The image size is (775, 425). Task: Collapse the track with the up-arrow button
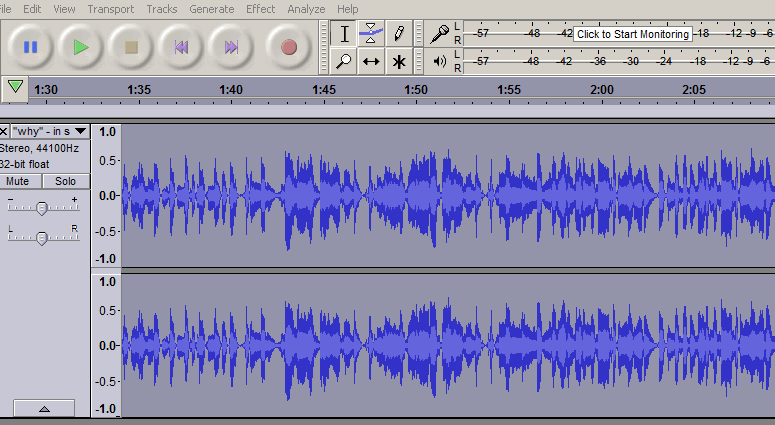pos(44,408)
